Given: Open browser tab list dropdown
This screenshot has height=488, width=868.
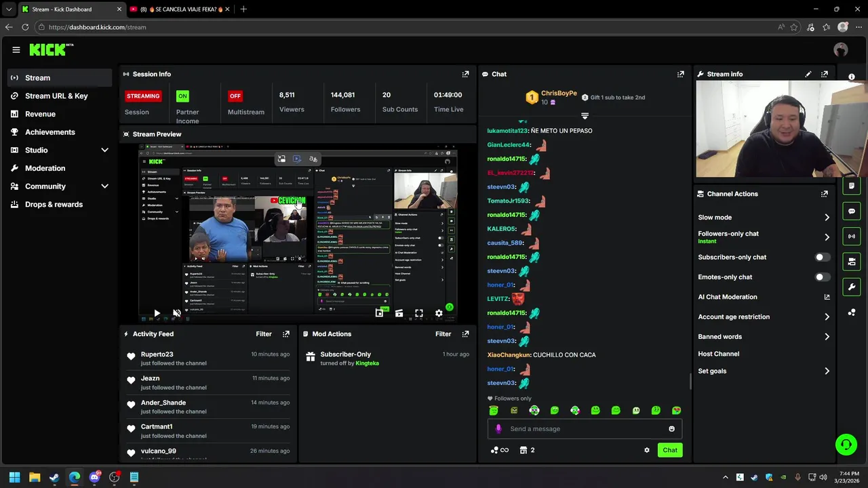Looking at the screenshot, I should [9, 9].
